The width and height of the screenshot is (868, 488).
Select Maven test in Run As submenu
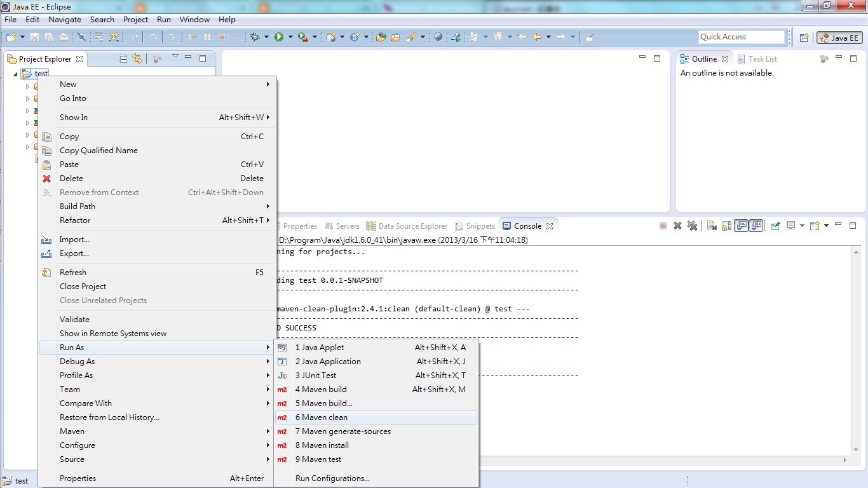(376, 459)
